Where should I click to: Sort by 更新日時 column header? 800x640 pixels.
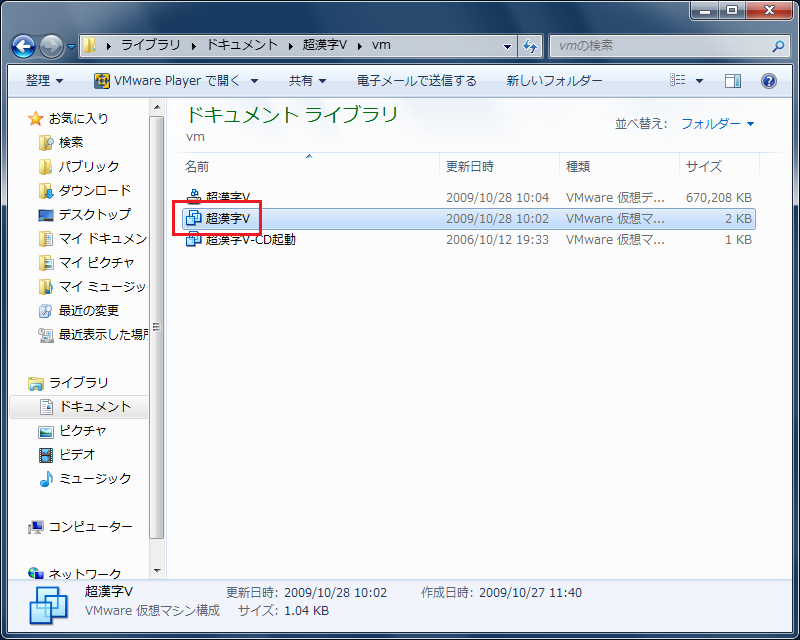click(x=470, y=166)
